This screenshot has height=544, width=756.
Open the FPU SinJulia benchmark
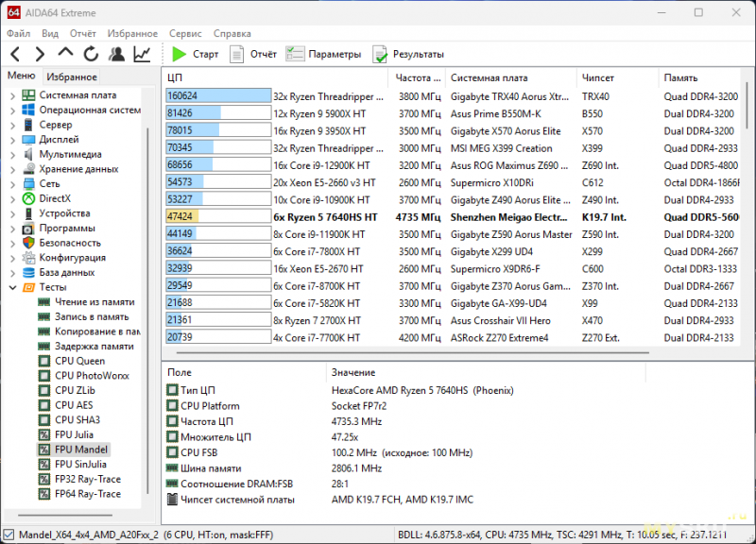coord(80,465)
